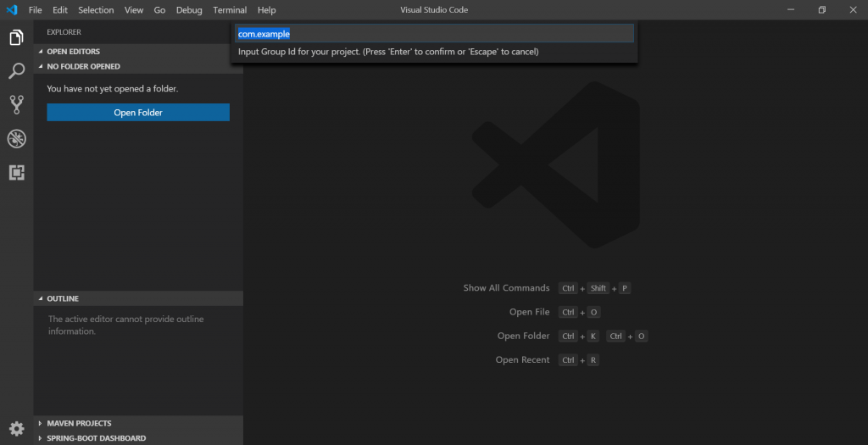Click the 'Input Group Id for your project' hint
This screenshot has height=445, width=868.
[x=388, y=52]
